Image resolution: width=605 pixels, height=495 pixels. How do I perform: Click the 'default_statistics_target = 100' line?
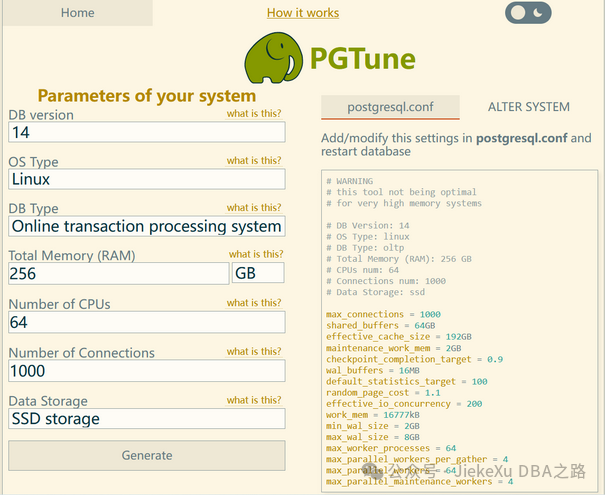[x=407, y=382]
